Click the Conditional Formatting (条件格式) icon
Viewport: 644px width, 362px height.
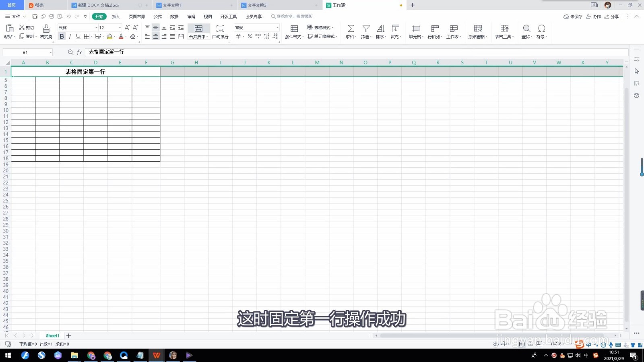tap(294, 29)
